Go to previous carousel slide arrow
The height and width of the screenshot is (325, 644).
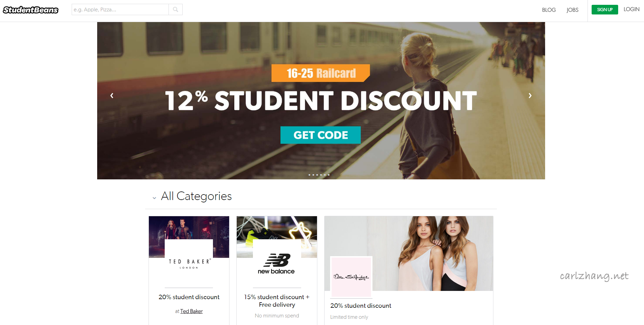(x=112, y=96)
